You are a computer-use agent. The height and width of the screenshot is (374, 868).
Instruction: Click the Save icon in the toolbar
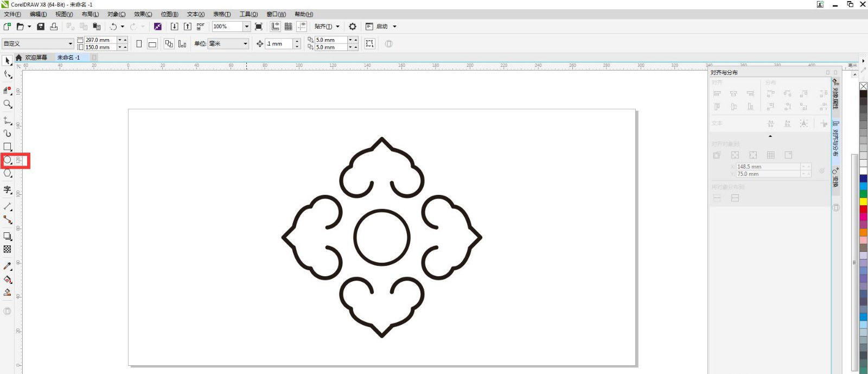tap(41, 27)
